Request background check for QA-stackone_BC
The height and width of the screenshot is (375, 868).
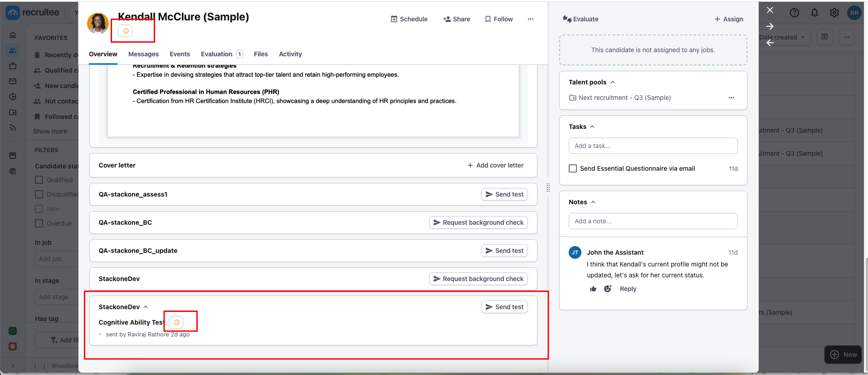pyautogui.click(x=478, y=222)
